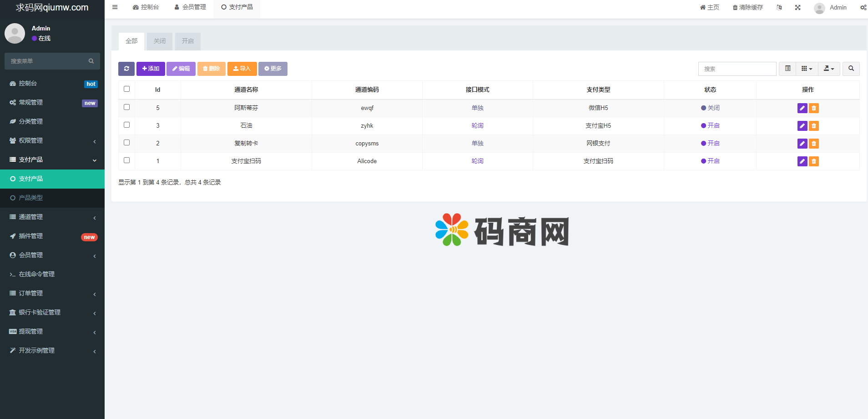Click the refresh table icon button
The image size is (868, 419).
click(x=126, y=69)
